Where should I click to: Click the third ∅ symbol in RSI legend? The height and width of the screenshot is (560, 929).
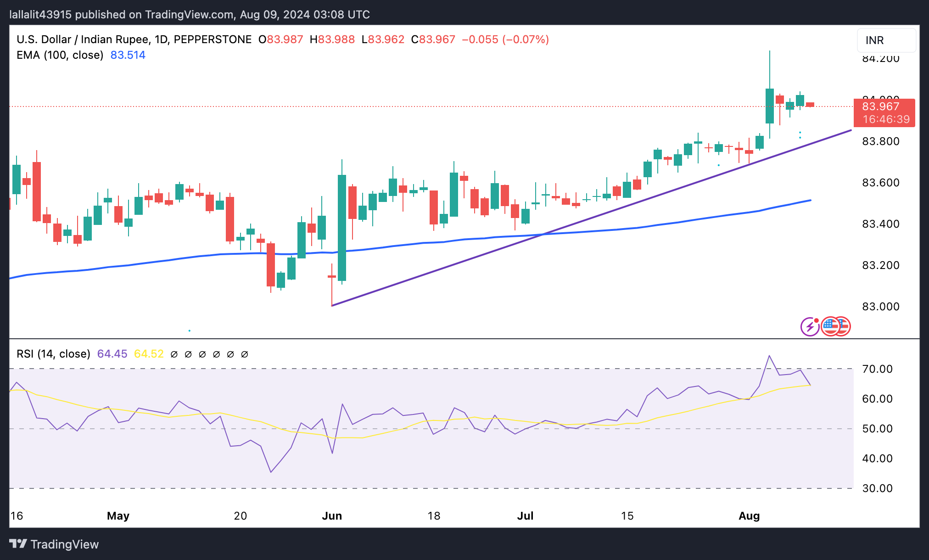click(x=202, y=354)
